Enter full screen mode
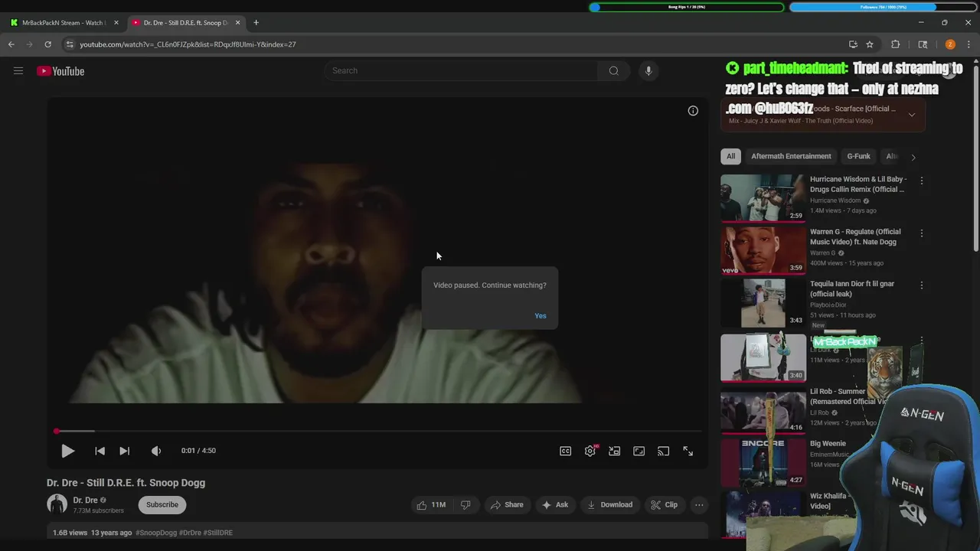 pos(688,451)
